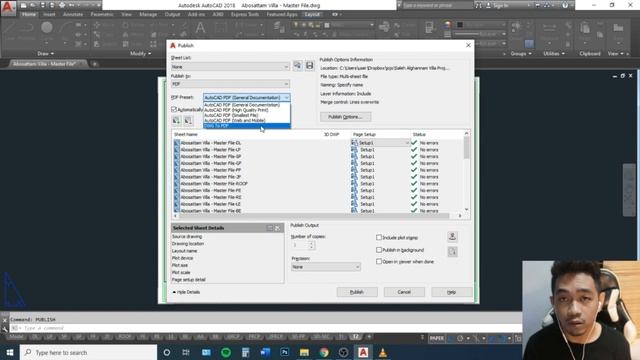Open File Explorer from the taskbar
This screenshot has width=640, height=360.
point(304,352)
